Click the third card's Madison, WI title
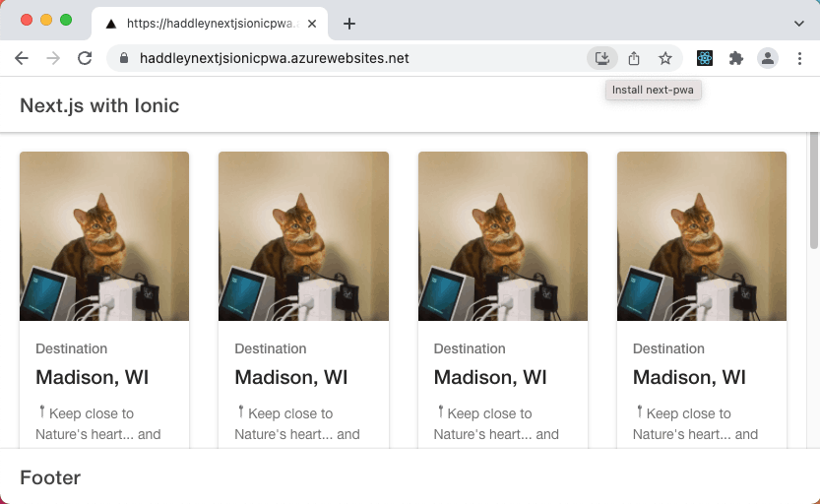This screenshot has width=820, height=504. (x=490, y=377)
